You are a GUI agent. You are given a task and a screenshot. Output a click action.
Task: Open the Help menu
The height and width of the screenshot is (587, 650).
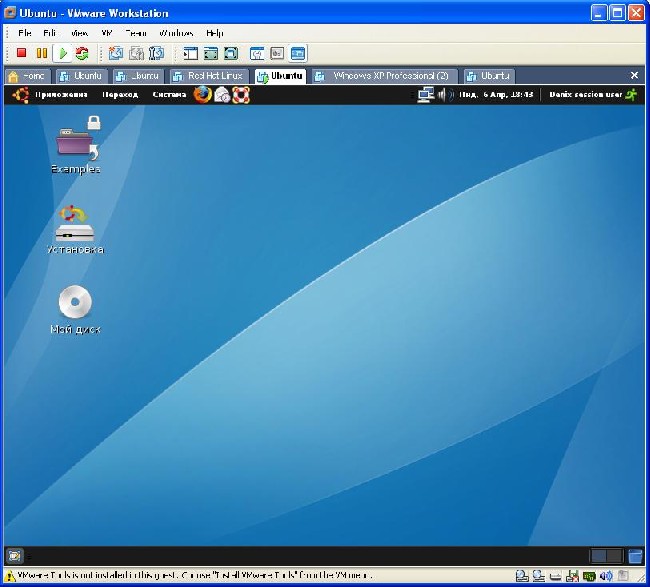coord(215,33)
